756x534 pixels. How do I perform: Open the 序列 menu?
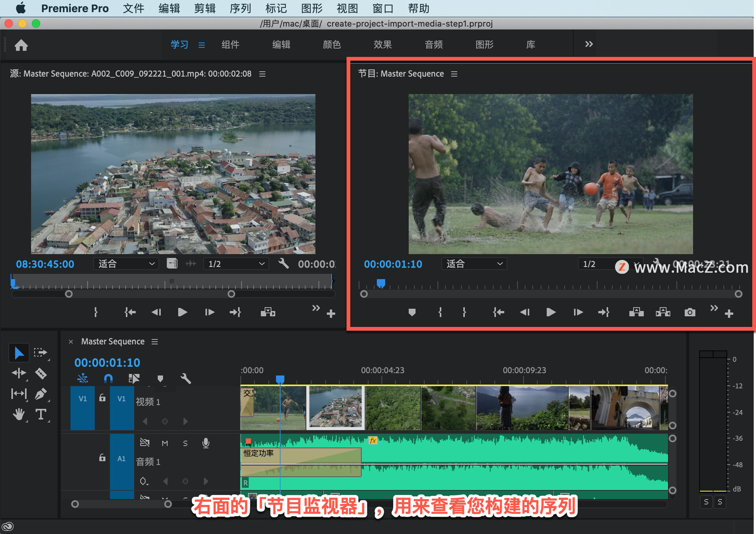point(240,8)
